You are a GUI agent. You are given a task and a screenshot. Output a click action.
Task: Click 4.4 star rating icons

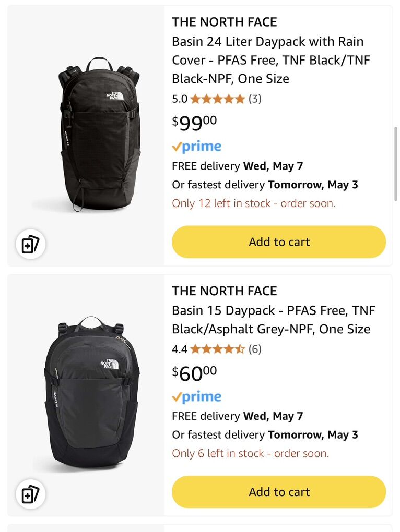pyautogui.click(x=217, y=349)
